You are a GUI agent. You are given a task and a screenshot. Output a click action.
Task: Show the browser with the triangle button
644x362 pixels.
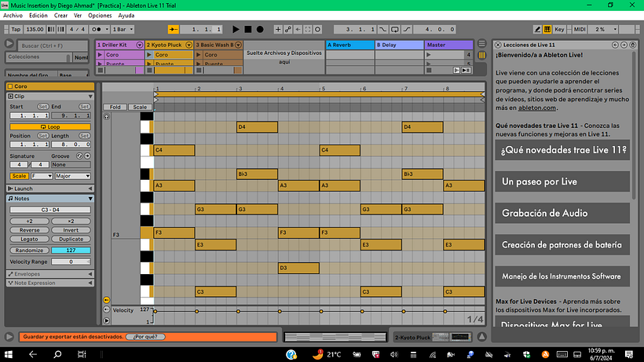9,43
